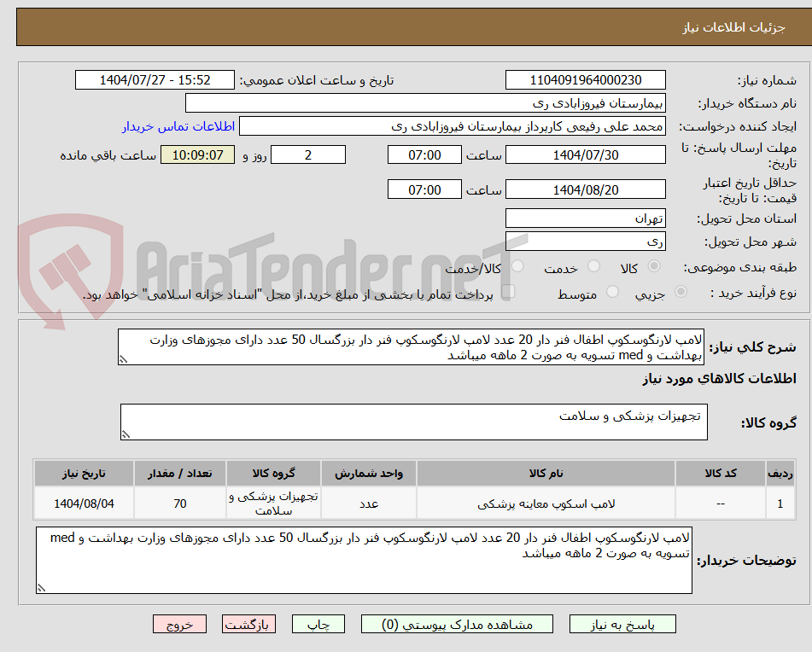Check the پرداخت با اسناد خزانه اسلامی checkbox
Screen dimensions: 812x652
pyautogui.click(x=509, y=291)
